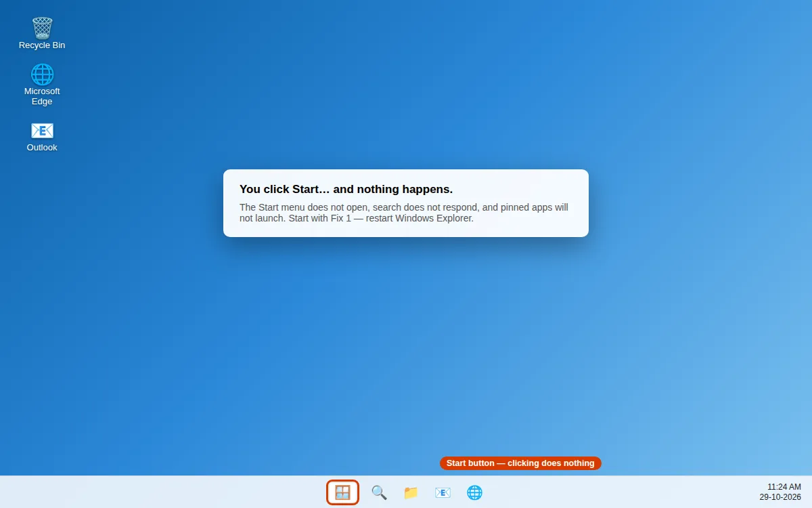Open File Explorer folder icon on taskbar

click(411, 492)
